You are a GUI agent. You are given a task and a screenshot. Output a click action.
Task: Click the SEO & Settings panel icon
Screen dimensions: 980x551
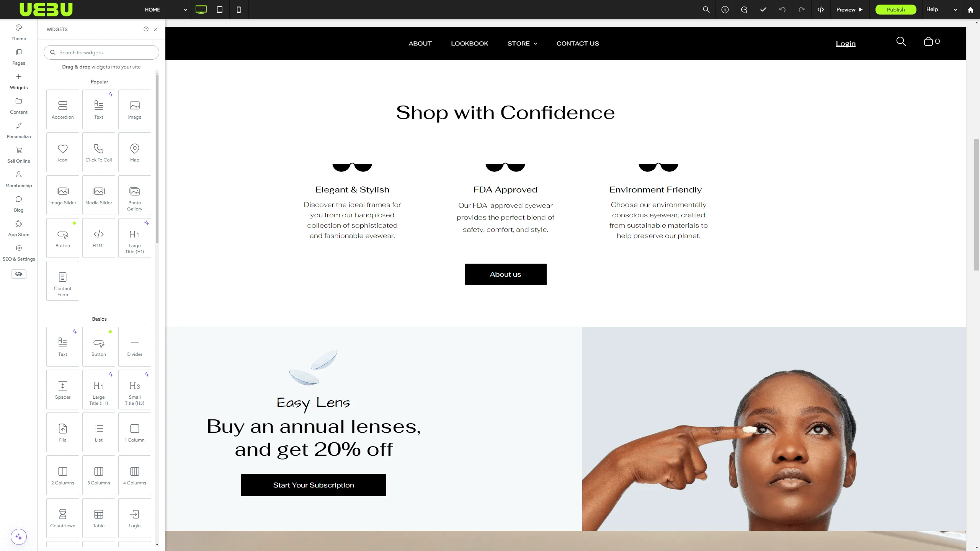pyautogui.click(x=18, y=248)
